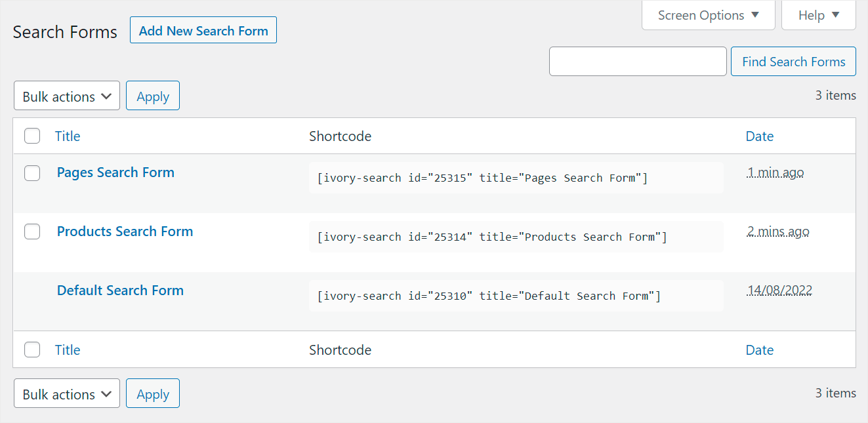The width and height of the screenshot is (868, 423).
Task: Open the Screen Options panel
Action: [x=708, y=14]
